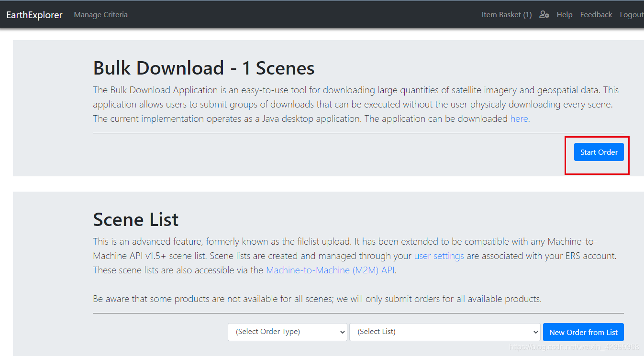Expand the Select Order Type dropdown
Image resolution: width=644 pixels, height=356 pixels.
pos(288,332)
